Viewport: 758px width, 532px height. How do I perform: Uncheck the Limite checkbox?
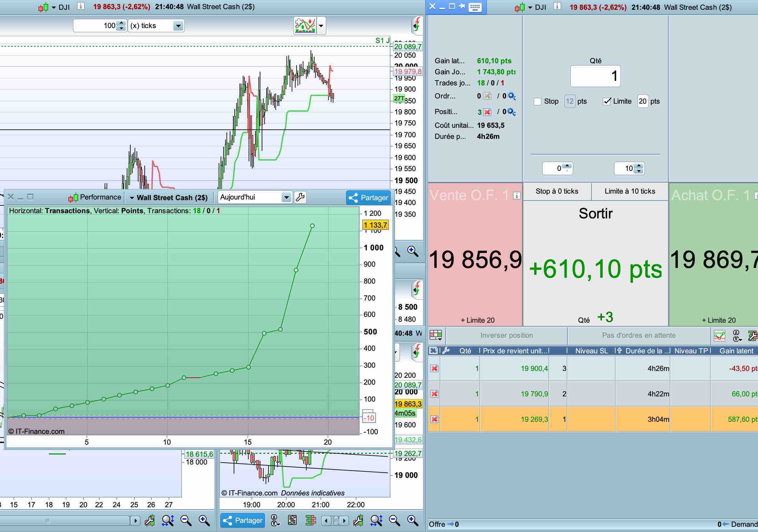pos(606,101)
